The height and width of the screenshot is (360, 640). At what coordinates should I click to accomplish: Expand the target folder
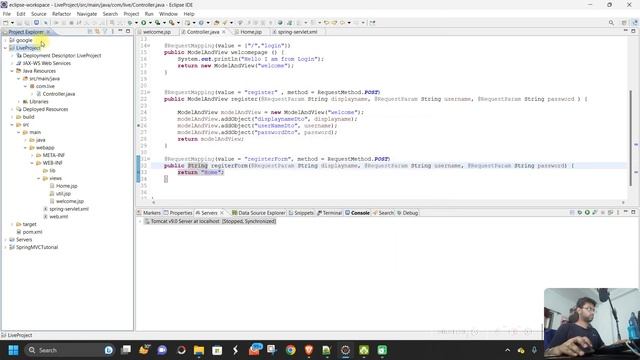[12, 224]
